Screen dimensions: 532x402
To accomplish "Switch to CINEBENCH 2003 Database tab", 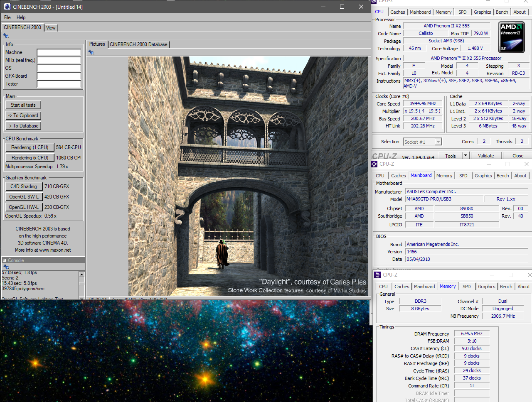I will tap(138, 44).
